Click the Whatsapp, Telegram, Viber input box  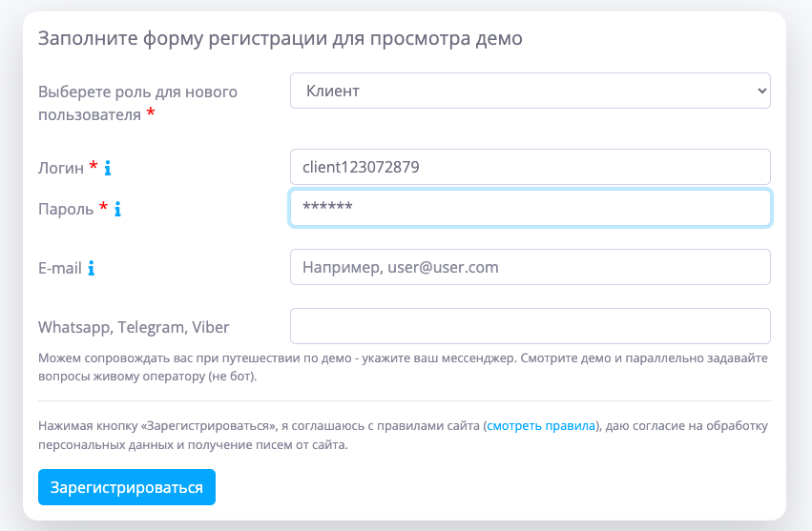coord(530,326)
